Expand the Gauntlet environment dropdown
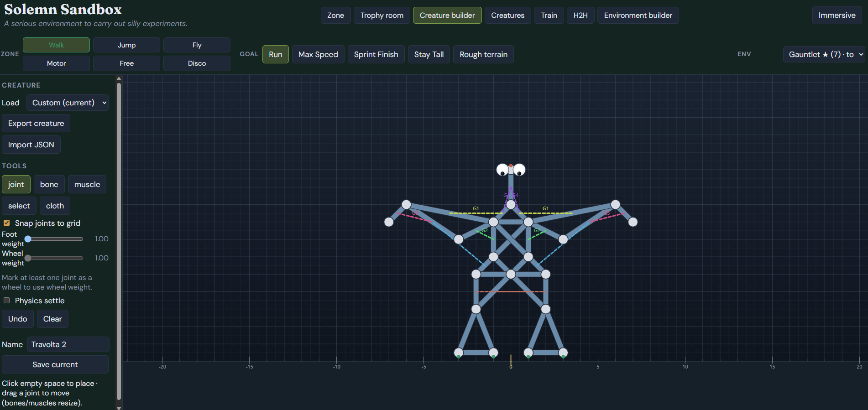This screenshot has height=410, width=868. pos(824,54)
